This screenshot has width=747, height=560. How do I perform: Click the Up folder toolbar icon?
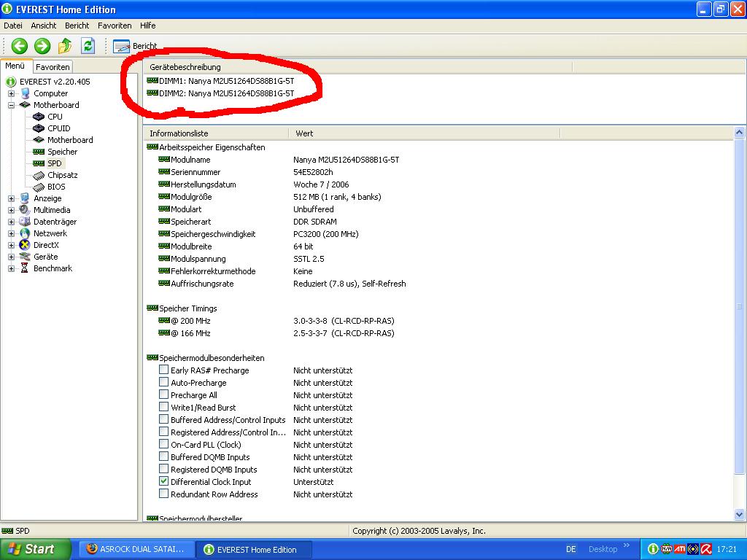pyautogui.click(x=65, y=46)
